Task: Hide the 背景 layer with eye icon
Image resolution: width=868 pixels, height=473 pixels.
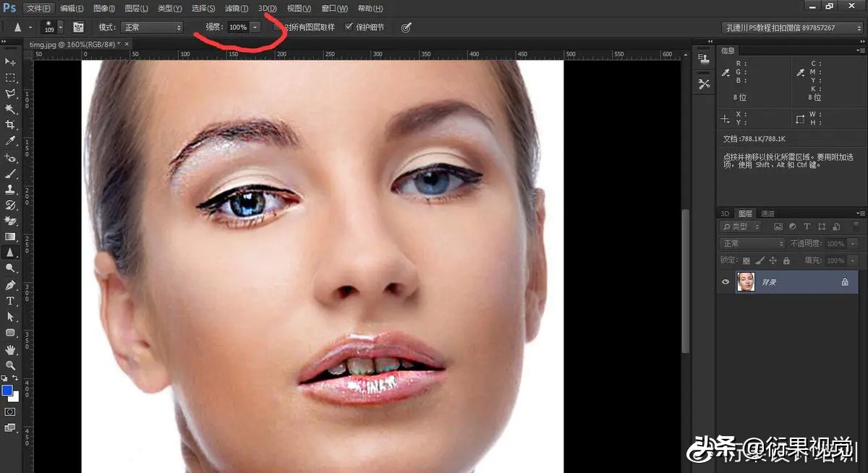Action: (x=726, y=282)
